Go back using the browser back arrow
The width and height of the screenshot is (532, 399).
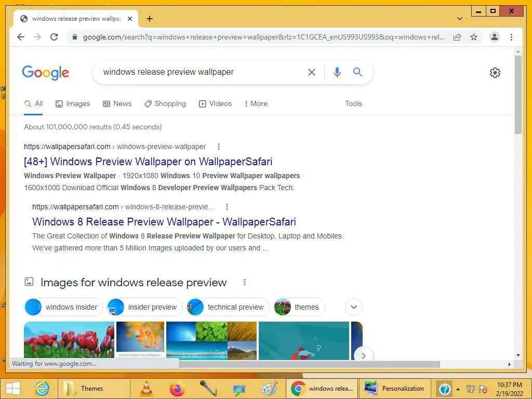pos(21,37)
